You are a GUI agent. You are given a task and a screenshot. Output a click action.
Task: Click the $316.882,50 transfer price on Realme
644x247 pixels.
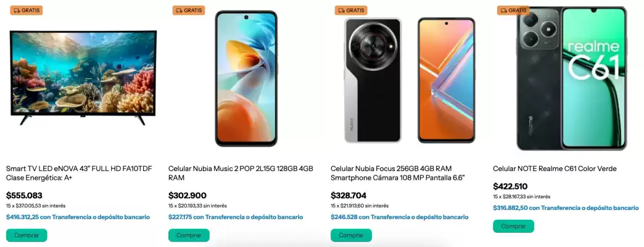pos(566,208)
